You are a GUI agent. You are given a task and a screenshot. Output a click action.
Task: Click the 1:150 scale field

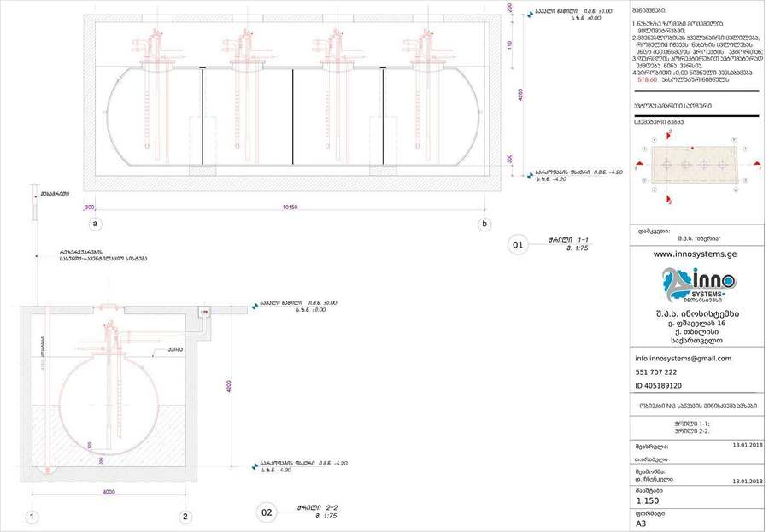tap(648, 500)
